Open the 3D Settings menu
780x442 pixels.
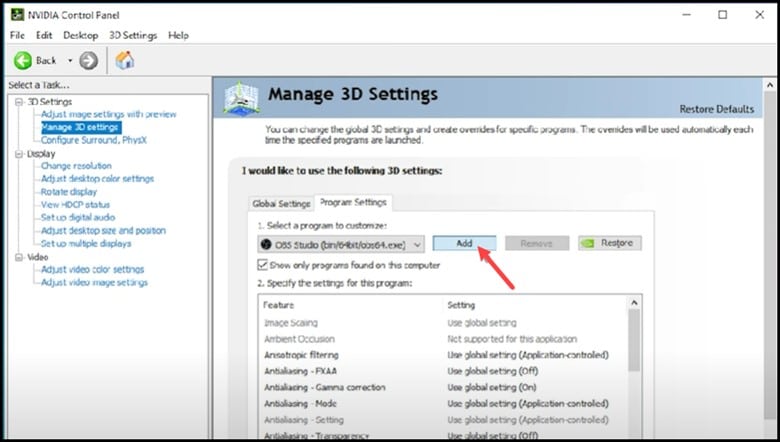133,35
